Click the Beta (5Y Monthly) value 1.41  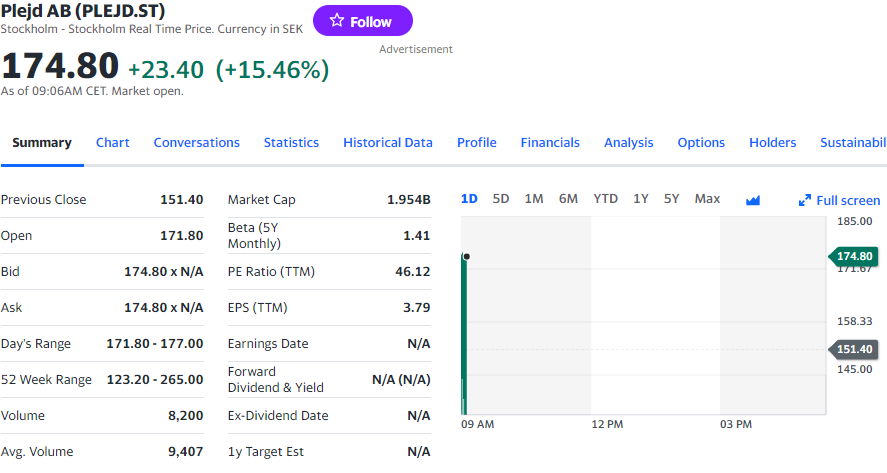coord(416,236)
